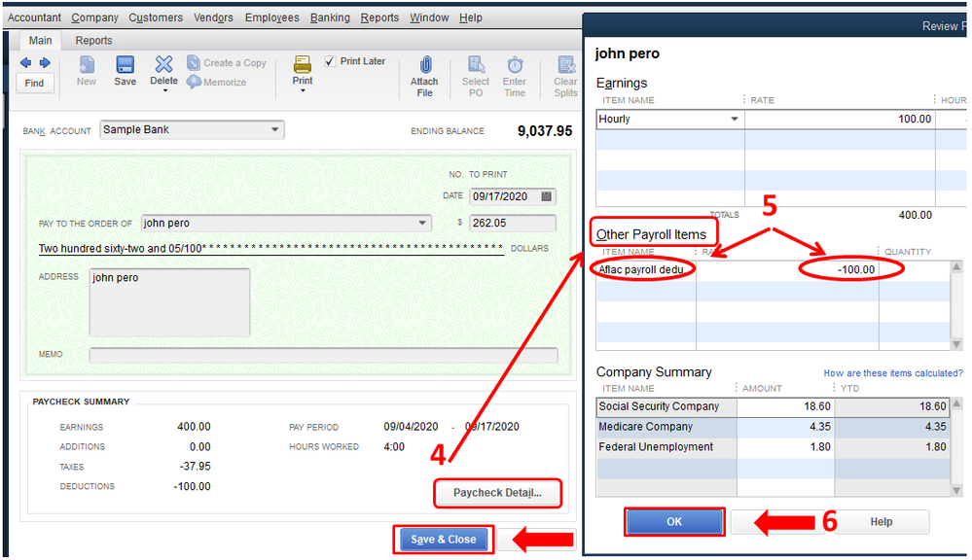Toggle the Print Later checkbox
This screenshot has height=560, width=972.
(x=331, y=60)
